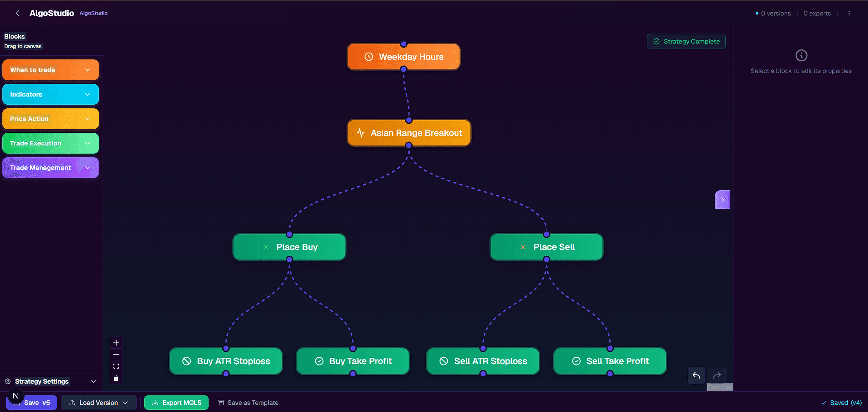Open the Load Version dropdown
Viewport: 868px width, 412px height.
[98, 402]
